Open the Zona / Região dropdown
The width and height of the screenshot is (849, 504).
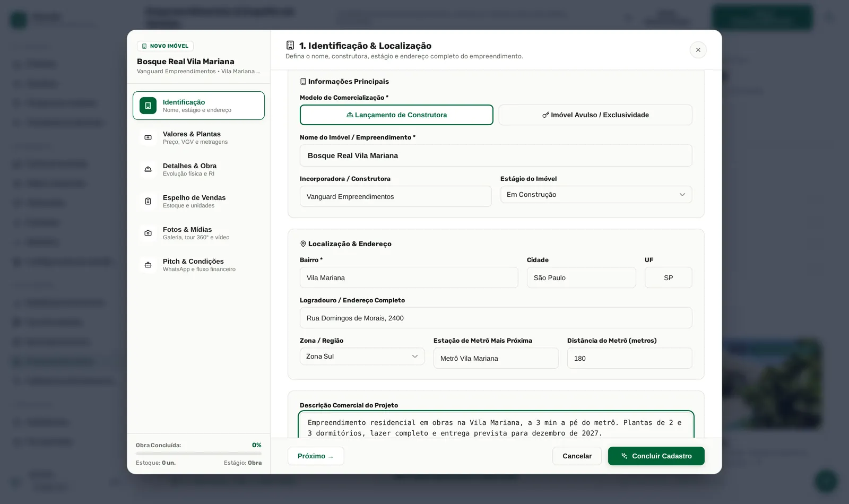[x=362, y=357]
